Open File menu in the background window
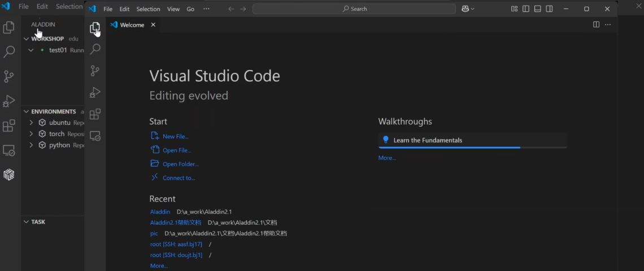This screenshot has height=271, width=644. (24, 7)
